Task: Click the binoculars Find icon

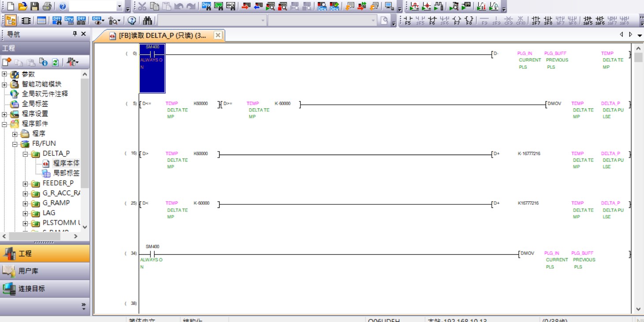Action: click(x=147, y=21)
